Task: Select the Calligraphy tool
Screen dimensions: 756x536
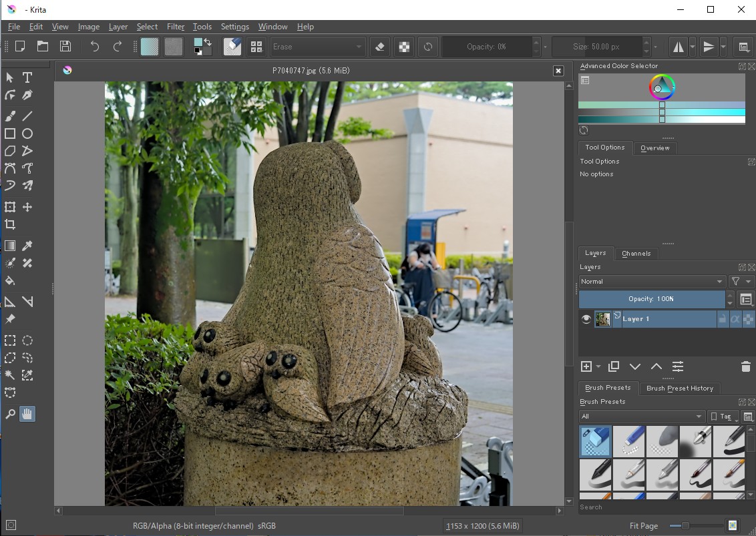Action: [x=27, y=95]
